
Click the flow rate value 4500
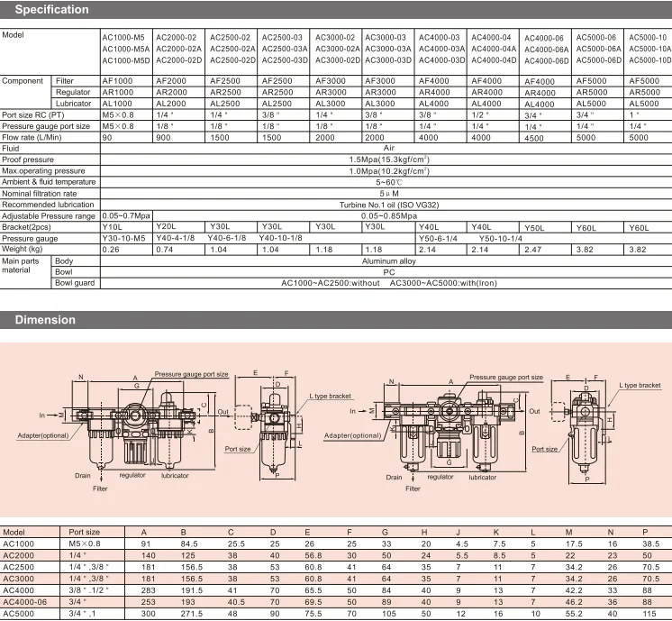click(x=533, y=138)
